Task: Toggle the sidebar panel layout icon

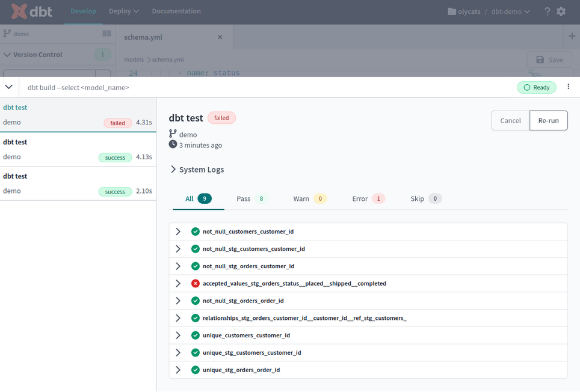Action: [107, 34]
